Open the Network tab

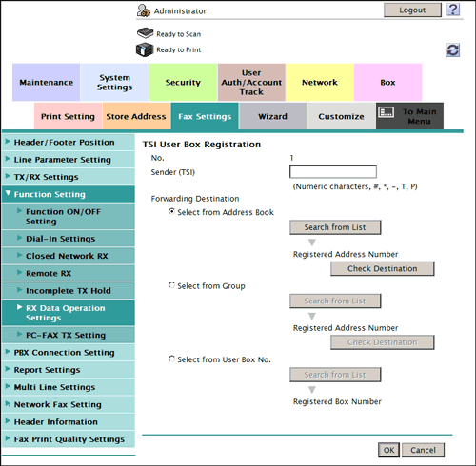coord(320,83)
